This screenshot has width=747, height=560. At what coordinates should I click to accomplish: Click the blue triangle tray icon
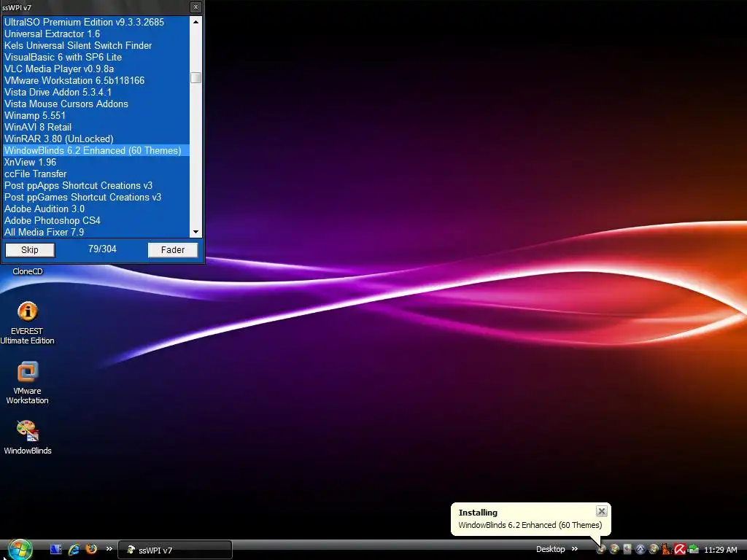click(x=640, y=550)
